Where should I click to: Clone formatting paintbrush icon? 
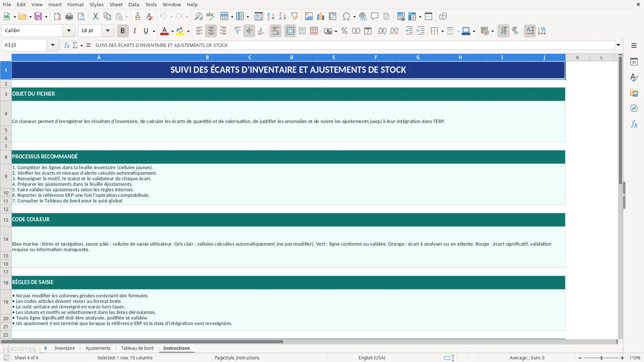pyautogui.click(x=138, y=16)
